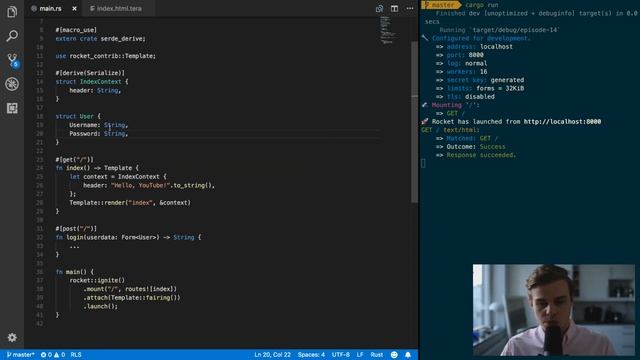Open Manage settings gear
The width and height of the screenshot is (640, 360).
12,338
